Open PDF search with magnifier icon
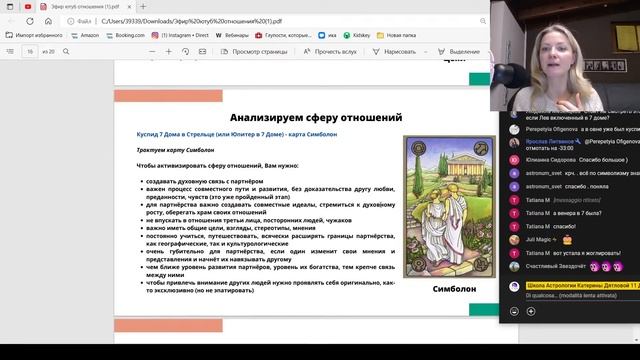 (66, 51)
